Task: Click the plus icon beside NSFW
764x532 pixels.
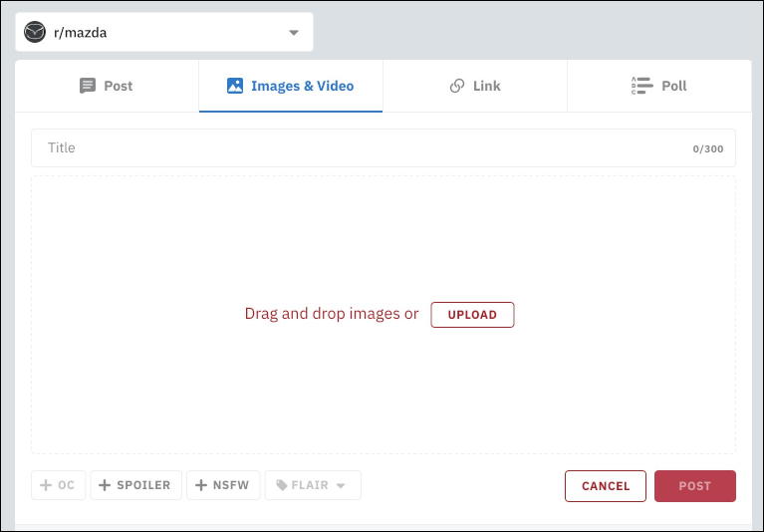Action: click(x=200, y=485)
